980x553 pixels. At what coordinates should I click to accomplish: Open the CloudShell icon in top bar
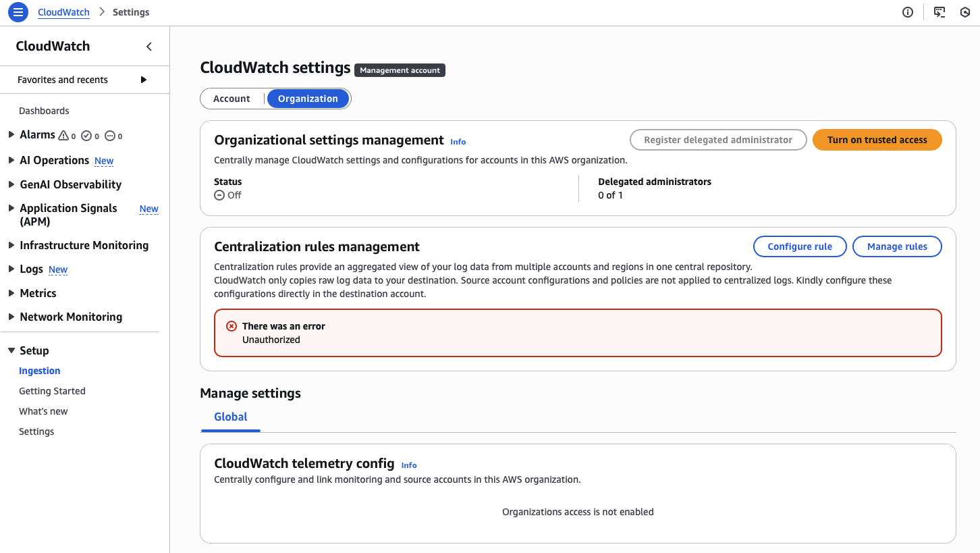(x=939, y=12)
